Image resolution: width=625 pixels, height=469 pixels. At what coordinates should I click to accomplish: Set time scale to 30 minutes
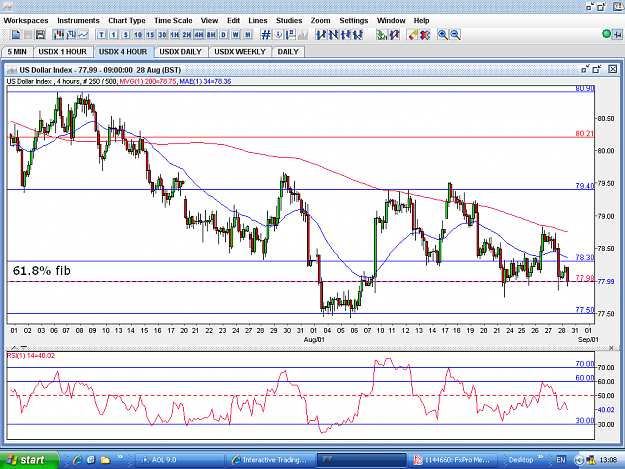[x=162, y=35]
